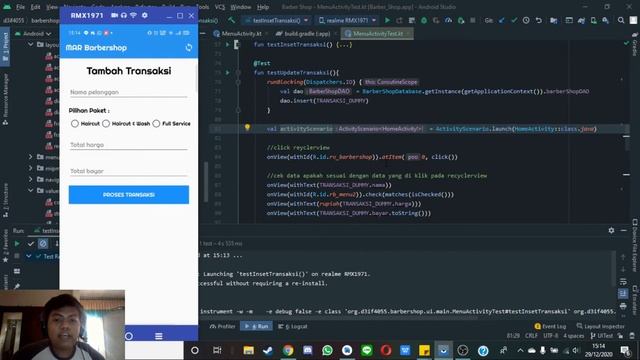The width and height of the screenshot is (640, 360).
Task: Open Run panel settings gear
Action: click(611, 230)
